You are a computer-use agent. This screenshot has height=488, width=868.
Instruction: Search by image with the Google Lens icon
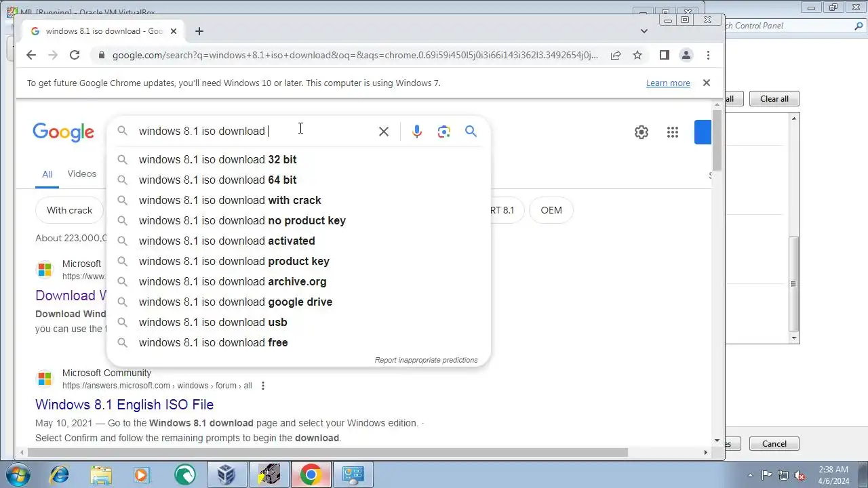click(x=444, y=131)
